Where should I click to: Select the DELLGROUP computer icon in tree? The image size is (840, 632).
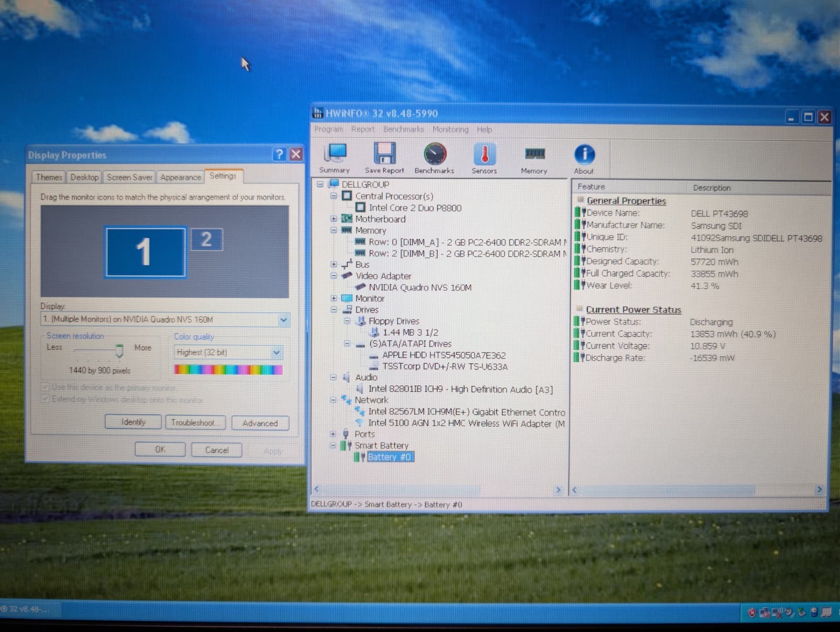point(333,184)
